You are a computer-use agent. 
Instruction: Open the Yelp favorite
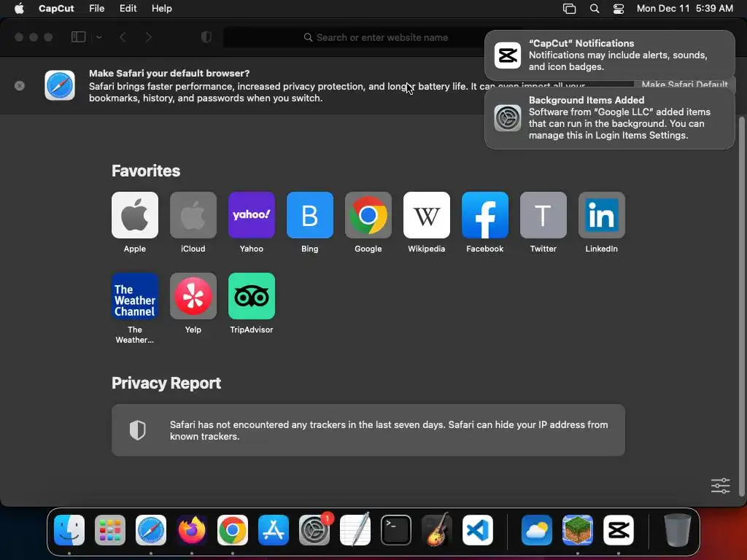coord(193,296)
